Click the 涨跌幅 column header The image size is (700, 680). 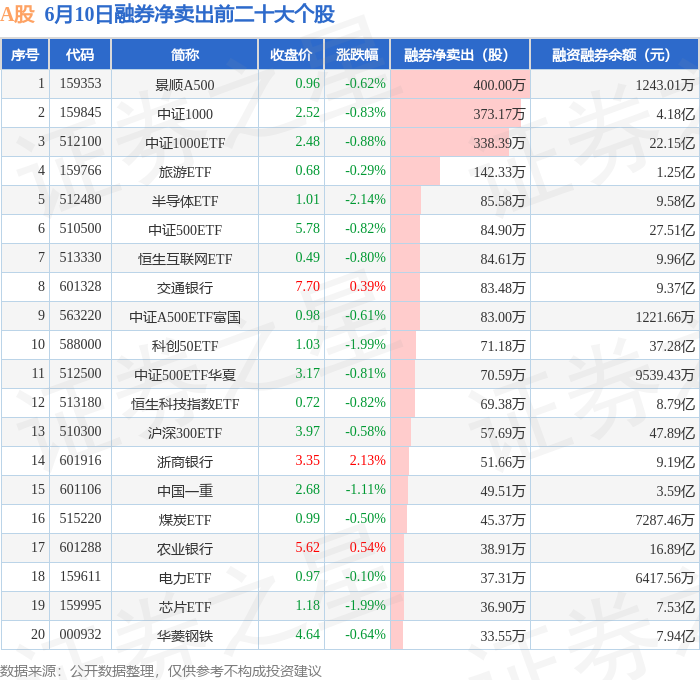tap(357, 54)
